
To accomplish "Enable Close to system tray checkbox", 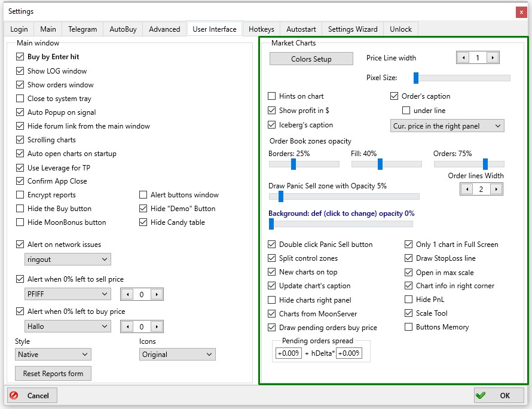I will point(20,99).
